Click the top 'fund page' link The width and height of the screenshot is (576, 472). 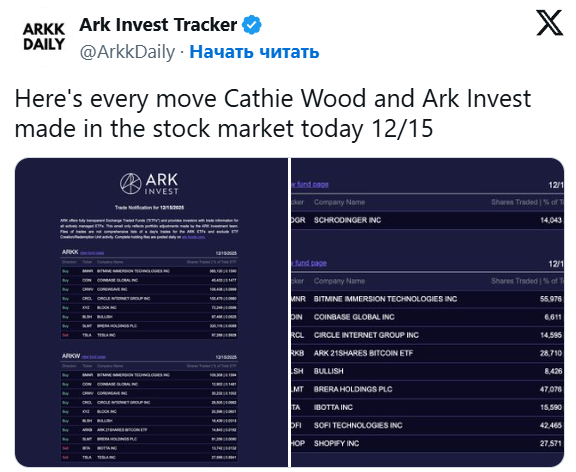click(x=310, y=184)
